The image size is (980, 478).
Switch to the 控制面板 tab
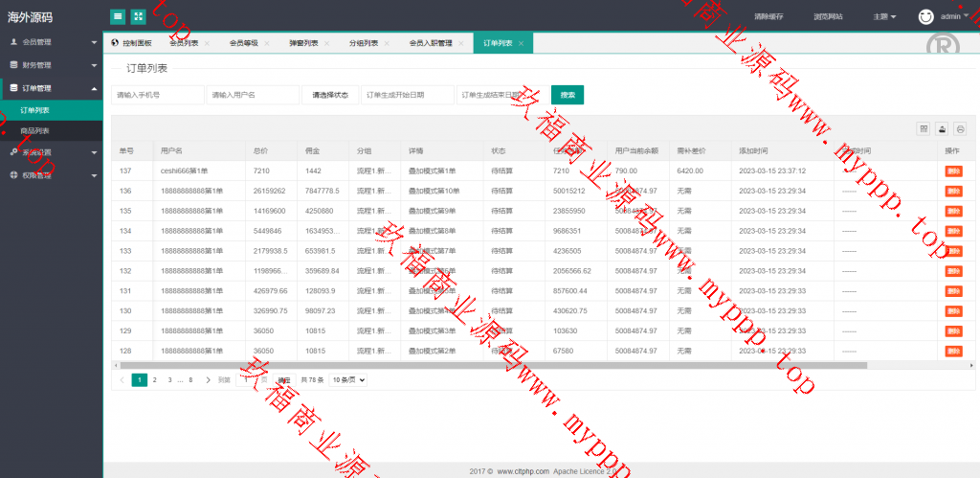131,43
